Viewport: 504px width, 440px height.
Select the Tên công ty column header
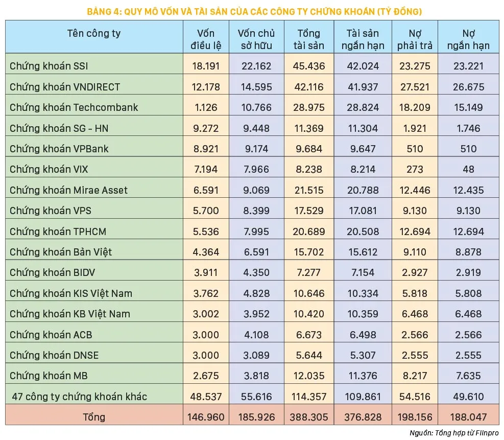pyautogui.click(x=94, y=34)
